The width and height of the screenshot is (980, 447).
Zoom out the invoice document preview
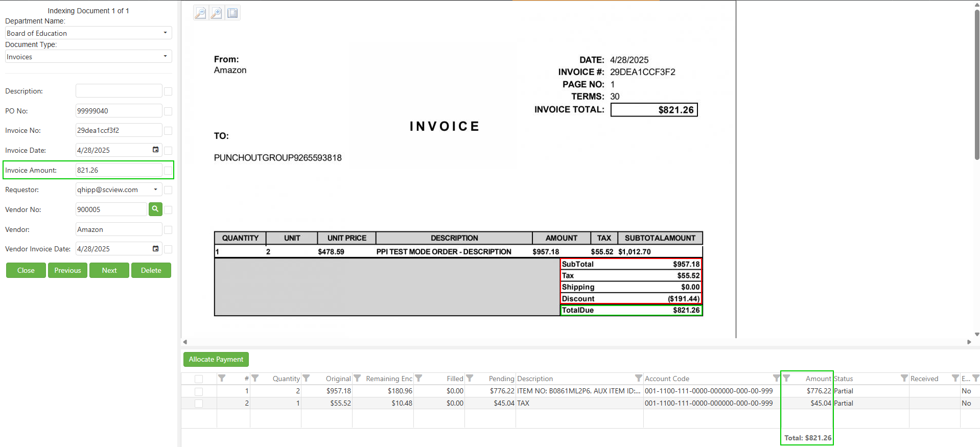[x=200, y=13]
